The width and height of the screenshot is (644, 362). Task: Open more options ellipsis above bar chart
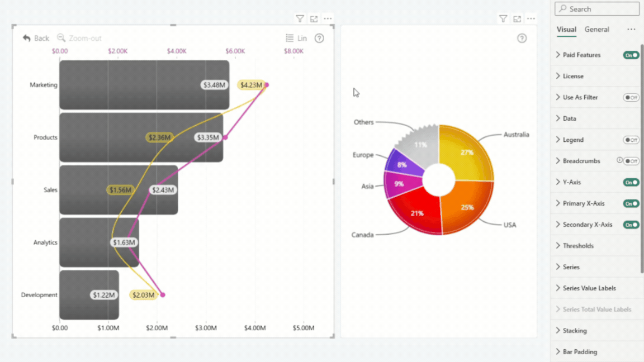pos(328,18)
